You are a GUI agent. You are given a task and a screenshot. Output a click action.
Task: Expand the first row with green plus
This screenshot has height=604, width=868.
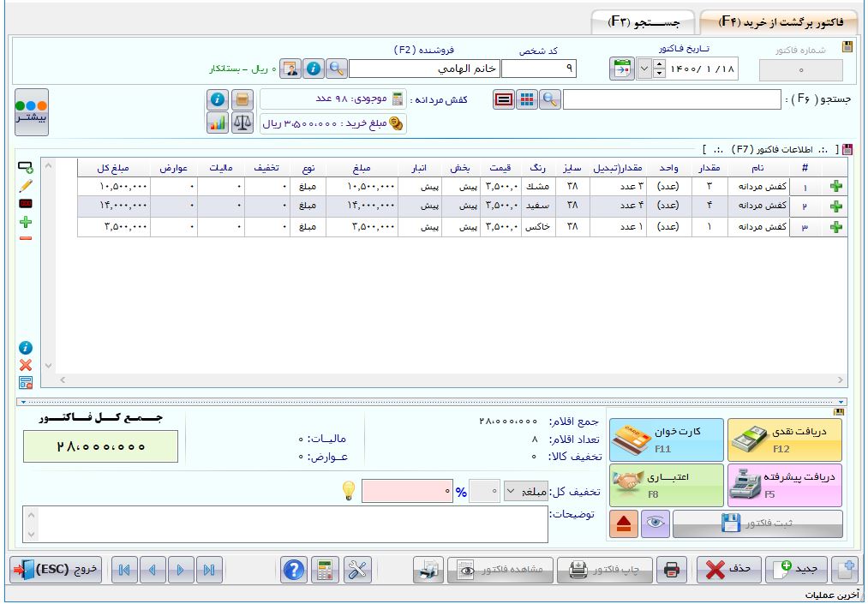[837, 186]
